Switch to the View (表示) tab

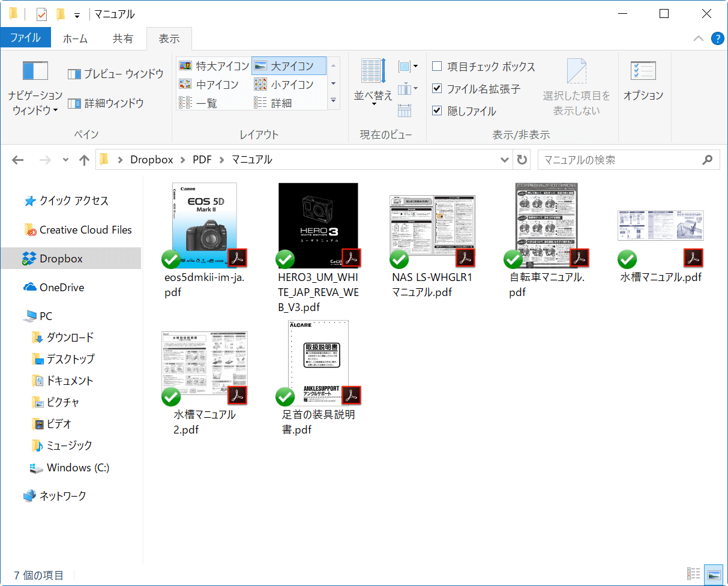(x=169, y=38)
